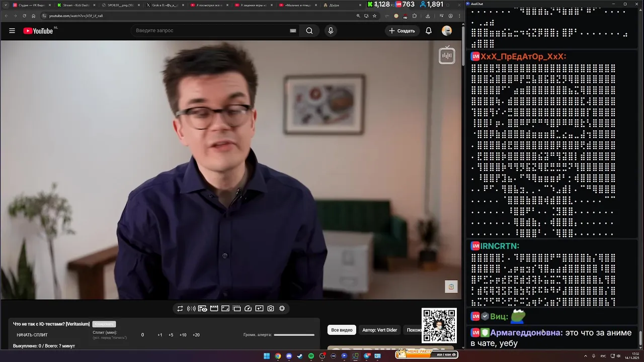Click the browser home icon

click(x=33, y=16)
